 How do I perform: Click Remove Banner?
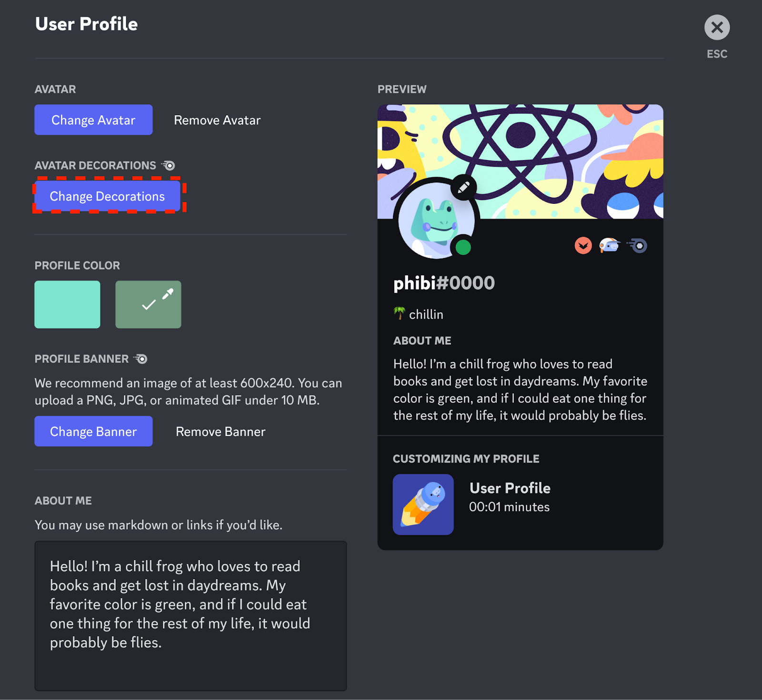tap(221, 431)
